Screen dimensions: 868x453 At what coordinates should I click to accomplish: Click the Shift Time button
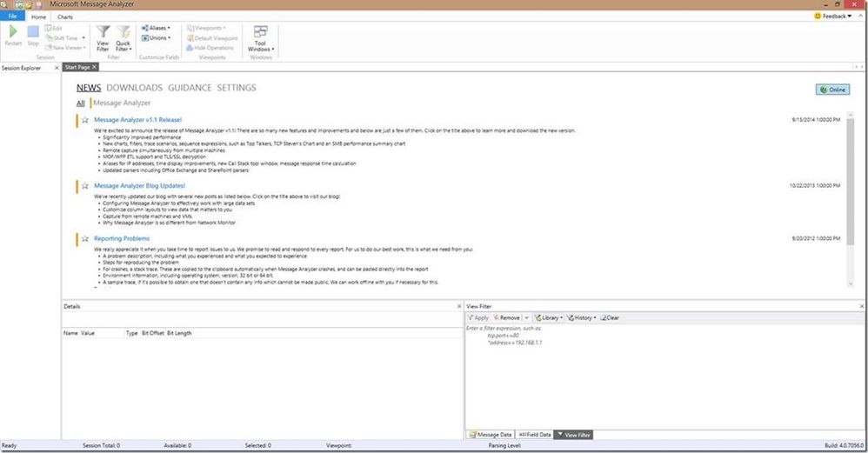[x=63, y=38]
